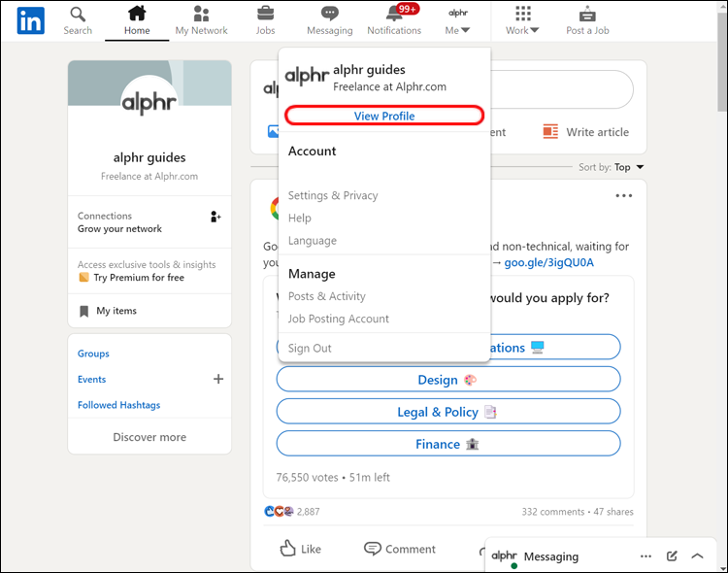
Task: Open Posts & Activity
Action: coord(327,296)
